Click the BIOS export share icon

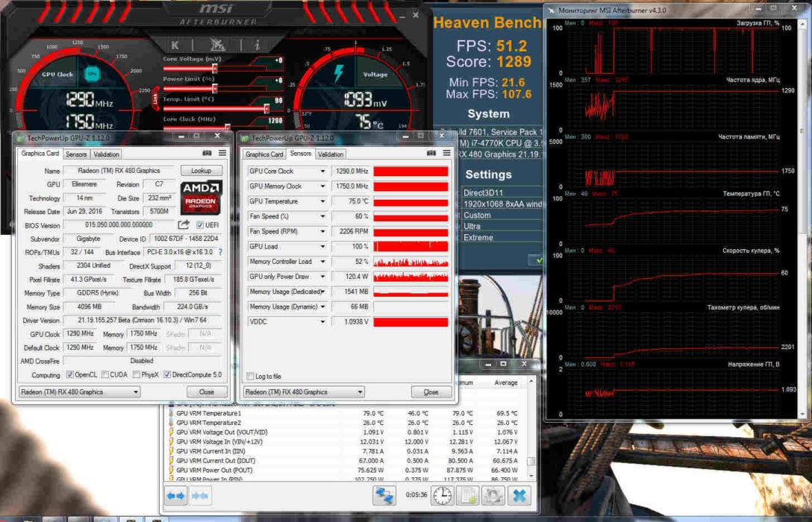[x=184, y=225]
